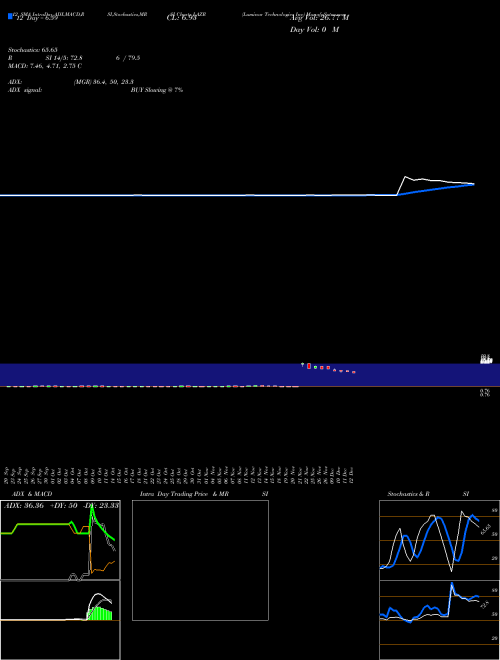Click the white price line peak on main chart
The height and width of the screenshot is (660, 500).
click(x=406, y=177)
